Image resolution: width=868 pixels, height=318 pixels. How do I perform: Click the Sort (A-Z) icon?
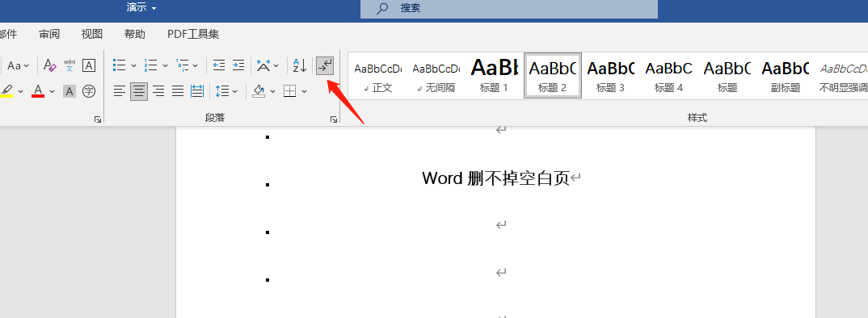(300, 66)
